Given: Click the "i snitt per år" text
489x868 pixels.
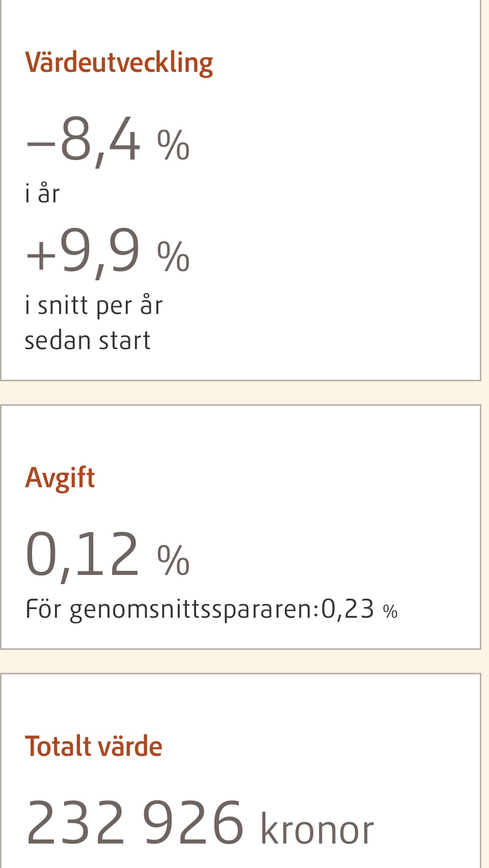Looking at the screenshot, I should point(94,305).
